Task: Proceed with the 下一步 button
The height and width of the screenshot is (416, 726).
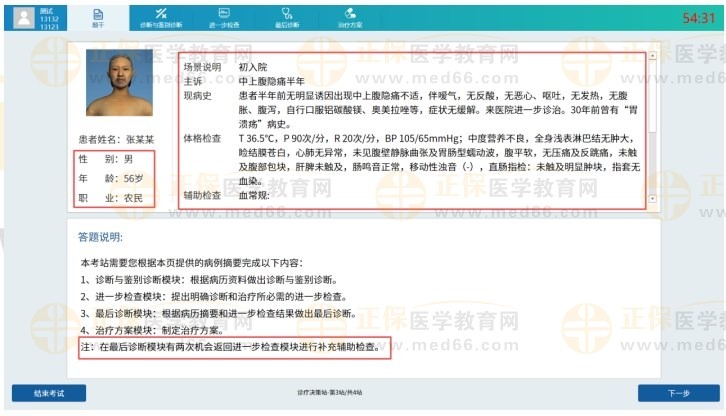Action: coord(678,393)
